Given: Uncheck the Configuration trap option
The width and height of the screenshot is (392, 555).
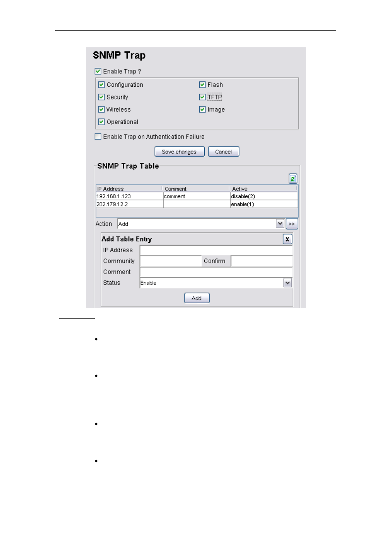Looking at the screenshot, I should coord(101,85).
